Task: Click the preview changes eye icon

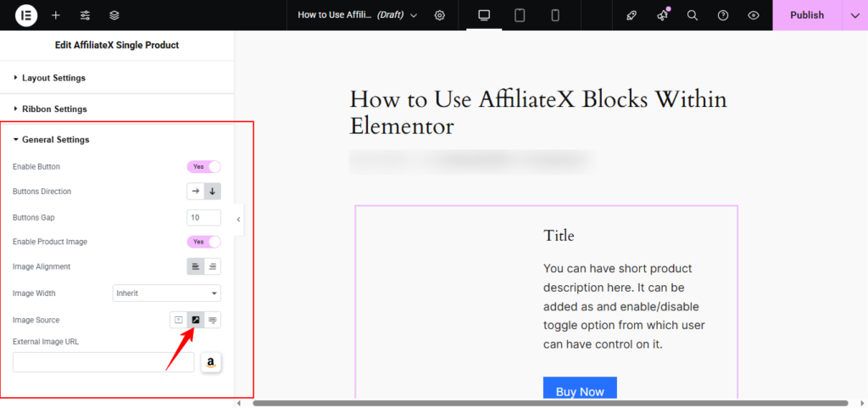Action: tap(753, 15)
